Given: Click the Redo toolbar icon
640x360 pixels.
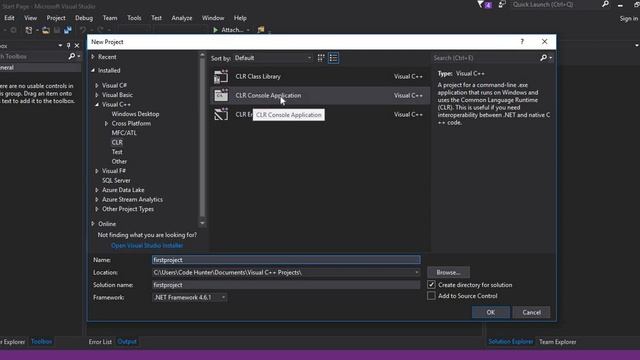Looking at the screenshot, I should (x=100, y=30).
